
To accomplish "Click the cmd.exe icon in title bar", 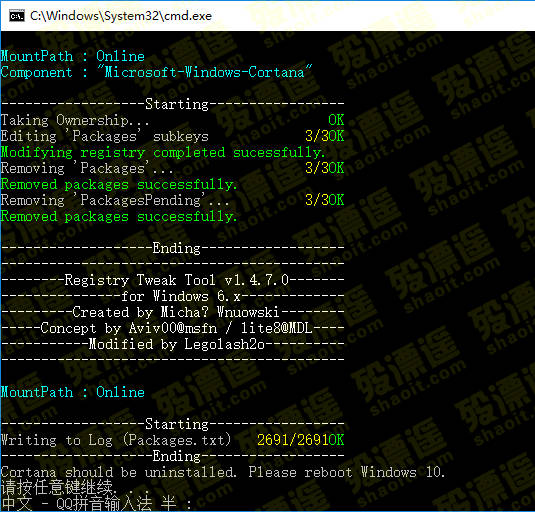I will pos(17,16).
